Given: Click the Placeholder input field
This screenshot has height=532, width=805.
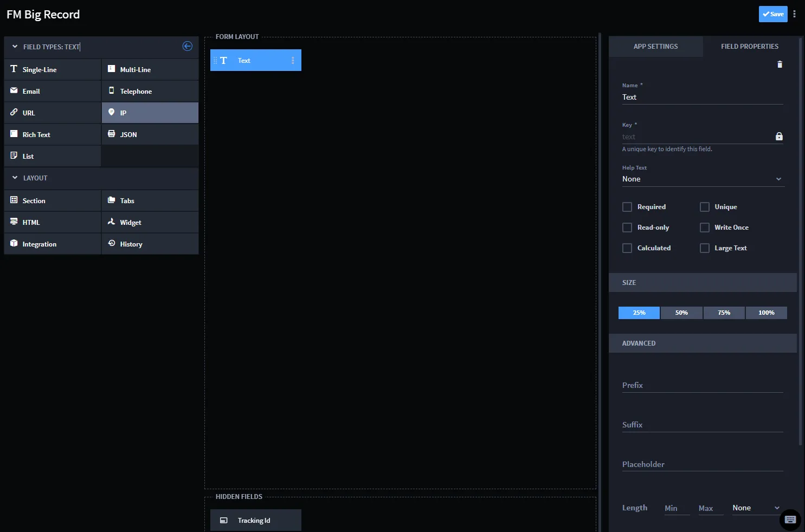Looking at the screenshot, I should click(703, 464).
